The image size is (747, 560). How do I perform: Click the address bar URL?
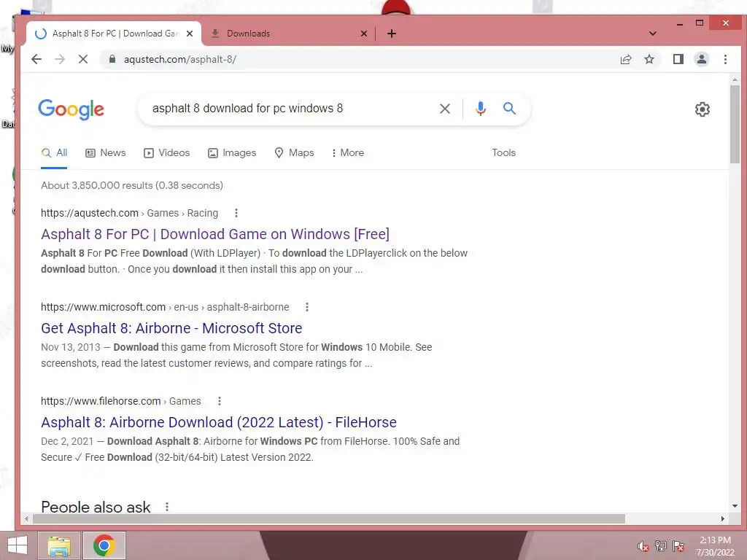[x=180, y=60]
